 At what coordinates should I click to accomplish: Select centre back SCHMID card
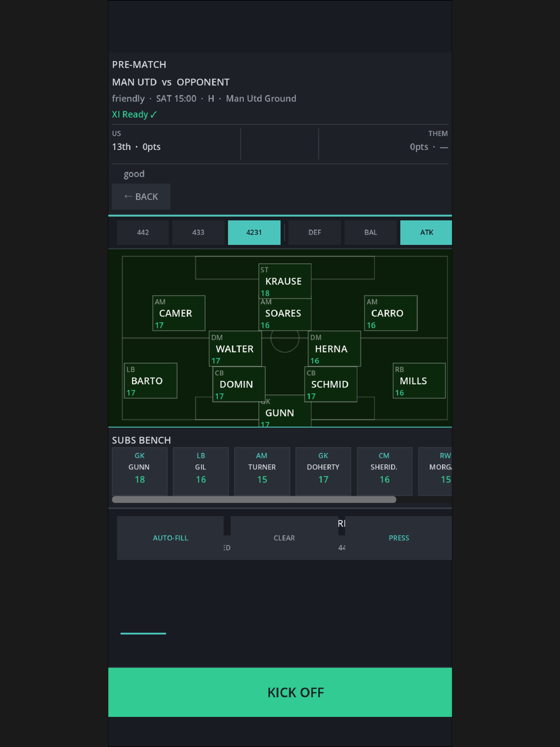[x=331, y=384]
